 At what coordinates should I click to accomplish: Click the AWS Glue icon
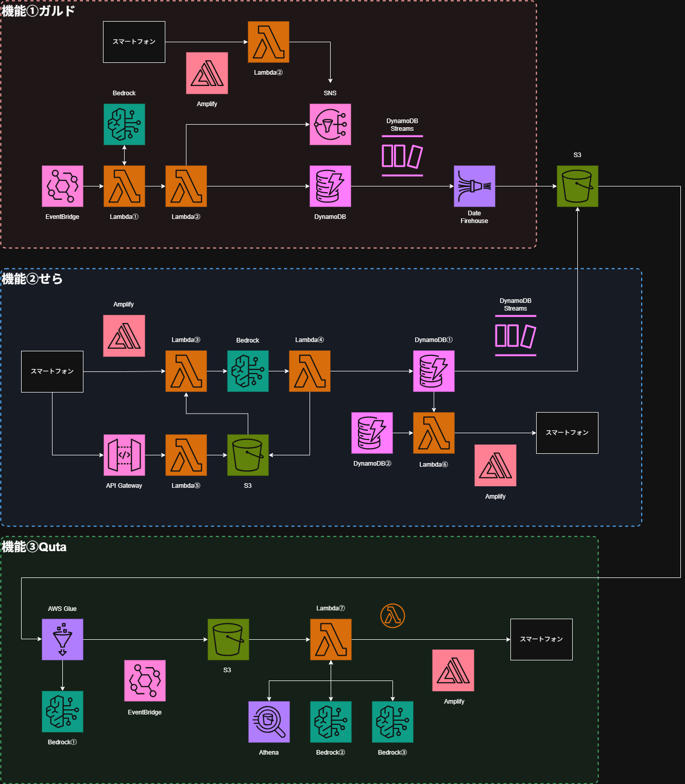tap(62, 639)
